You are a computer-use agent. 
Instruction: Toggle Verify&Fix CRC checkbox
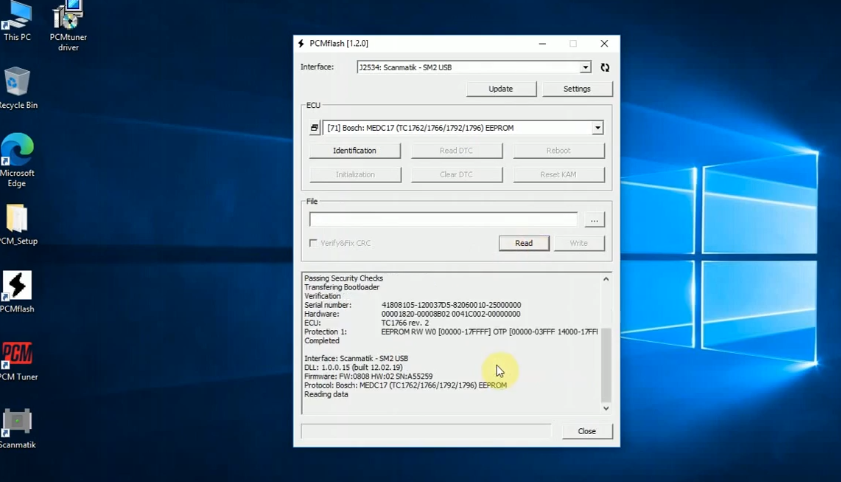tap(313, 243)
